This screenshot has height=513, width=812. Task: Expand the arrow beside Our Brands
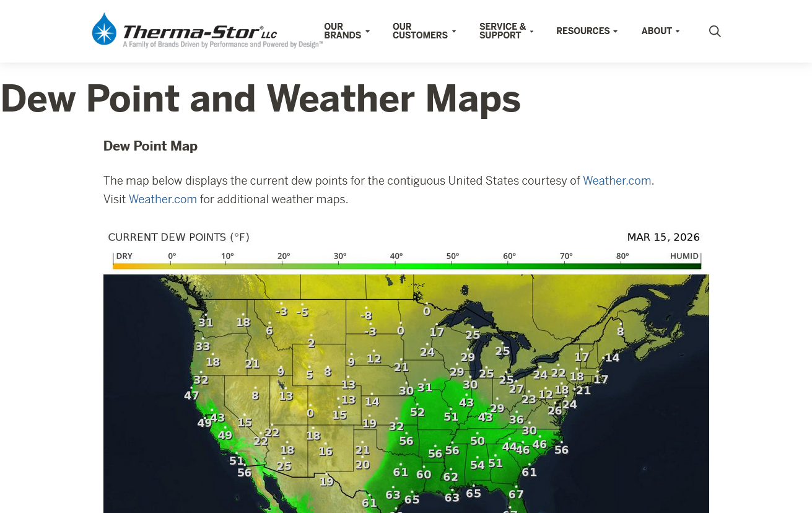pos(367,32)
